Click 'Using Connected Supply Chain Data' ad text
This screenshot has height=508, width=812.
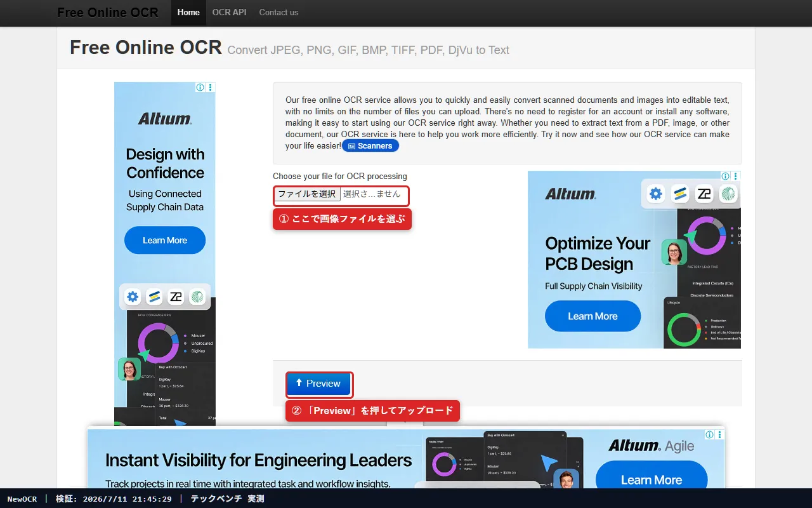click(x=165, y=201)
